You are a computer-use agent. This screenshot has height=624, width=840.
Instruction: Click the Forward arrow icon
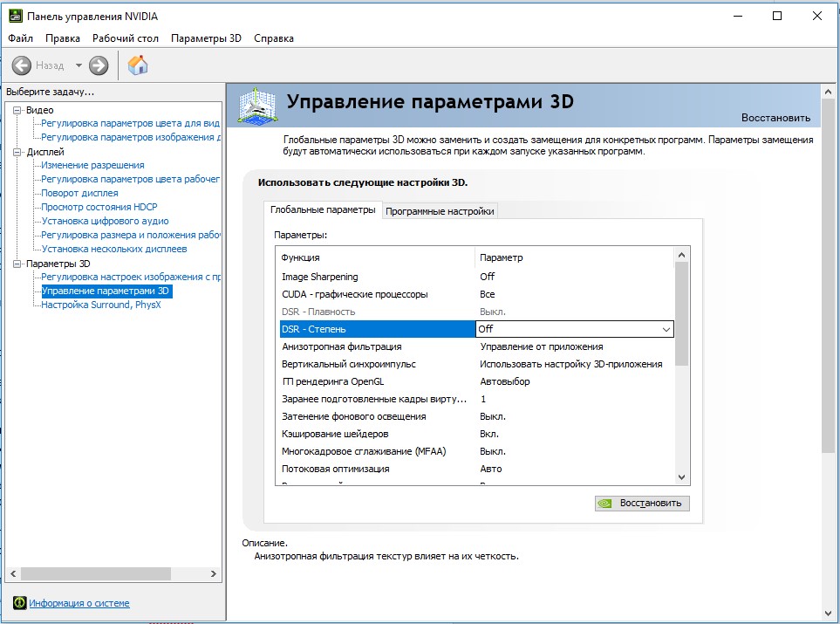[x=99, y=65]
